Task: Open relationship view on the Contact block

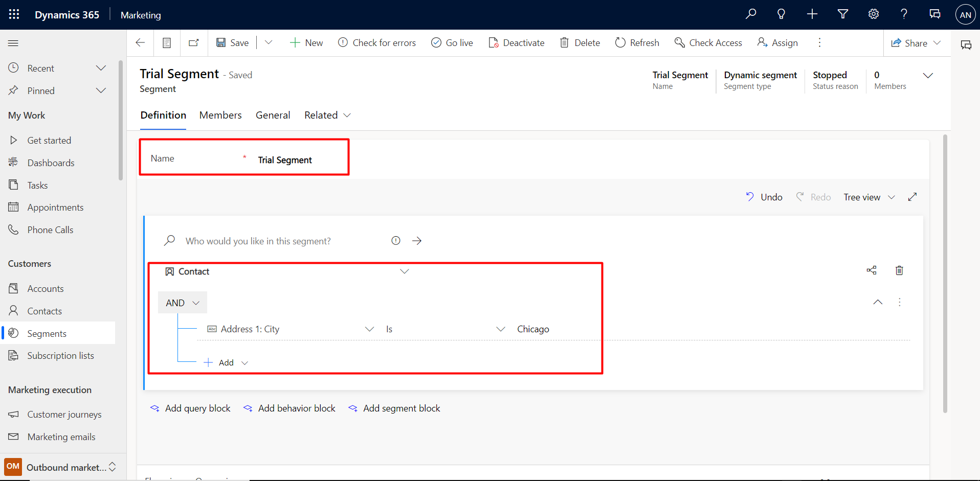Action: (x=872, y=270)
